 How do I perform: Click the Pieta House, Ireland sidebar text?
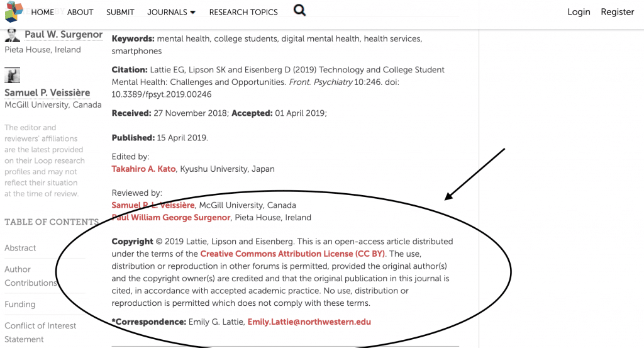click(43, 50)
